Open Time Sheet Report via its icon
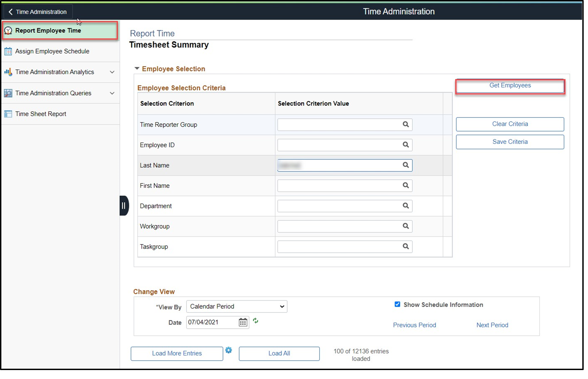The width and height of the screenshot is (588, 379). pyautogui.click(x=8, y=114)
